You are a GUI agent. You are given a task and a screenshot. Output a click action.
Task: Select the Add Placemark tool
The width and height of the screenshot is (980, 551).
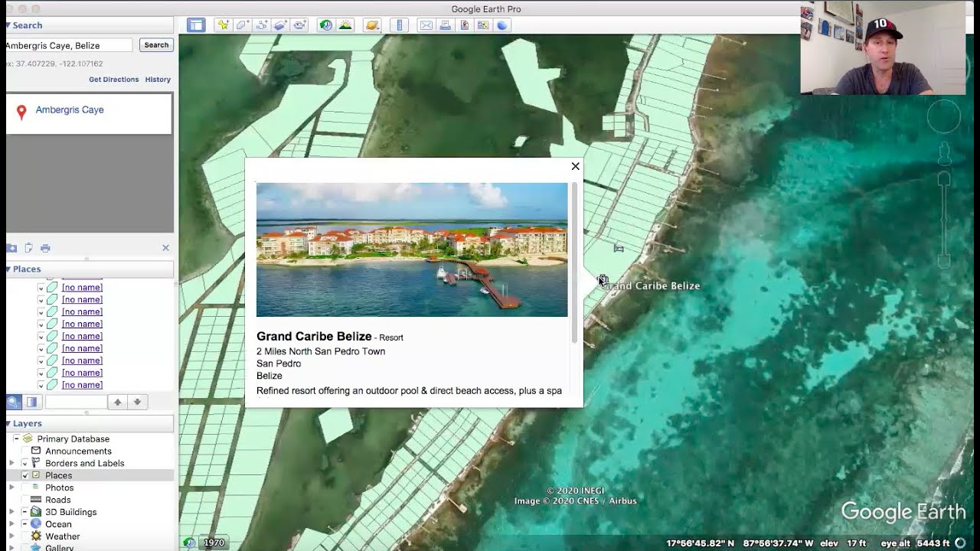tap(223, 25)
